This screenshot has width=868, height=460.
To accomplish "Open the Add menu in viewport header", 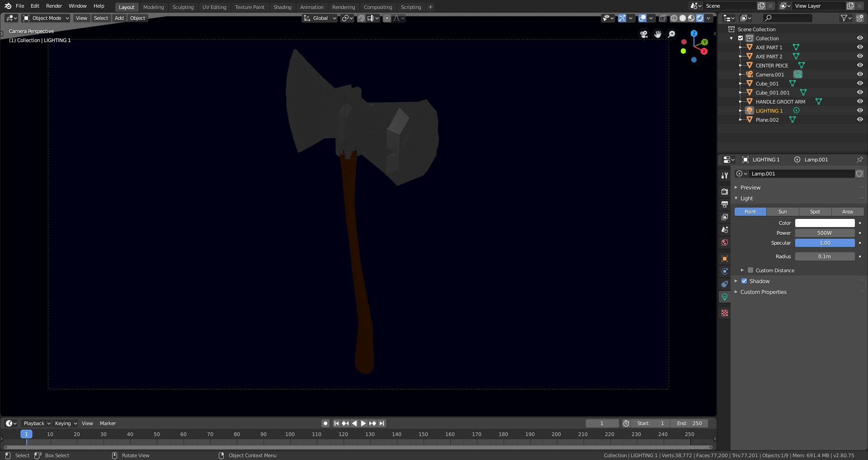I will [x=119, y=18].
